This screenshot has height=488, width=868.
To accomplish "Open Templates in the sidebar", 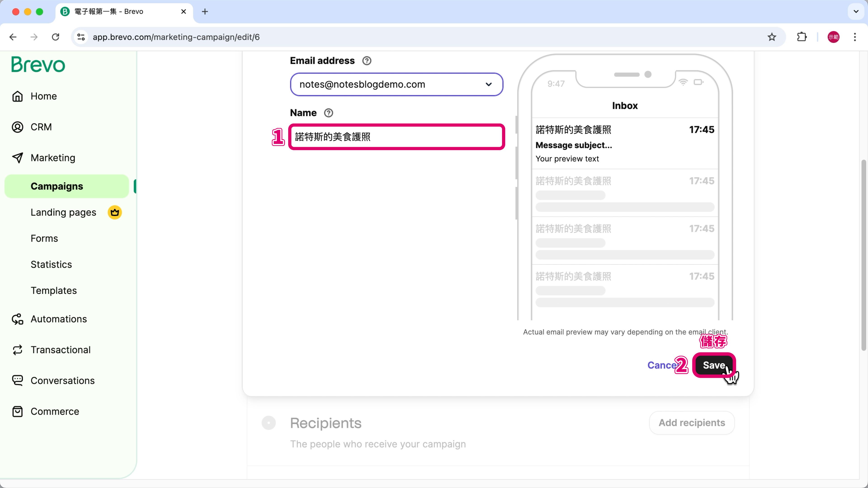I will tap(54, 291).
